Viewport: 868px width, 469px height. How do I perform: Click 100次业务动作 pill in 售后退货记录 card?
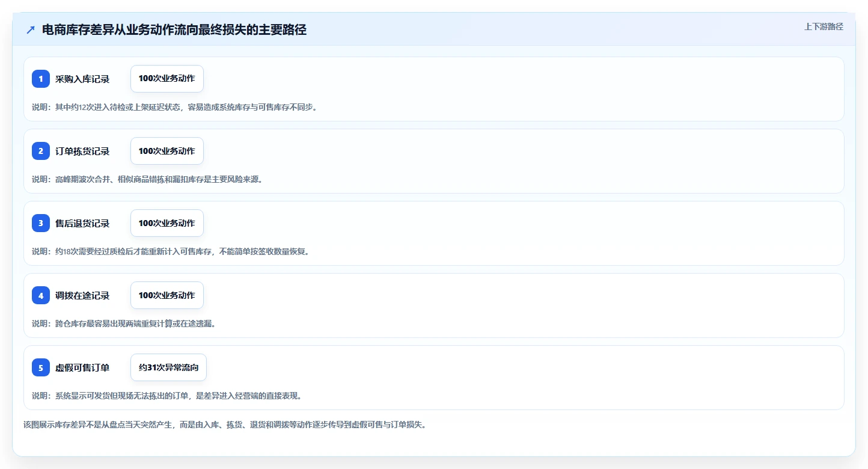click(167, 223)
